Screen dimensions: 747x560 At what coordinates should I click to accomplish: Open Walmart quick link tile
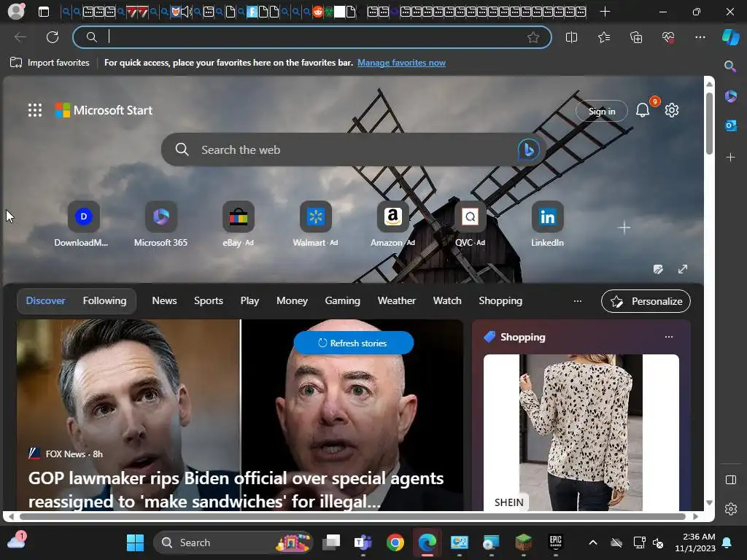coord(315,224)
